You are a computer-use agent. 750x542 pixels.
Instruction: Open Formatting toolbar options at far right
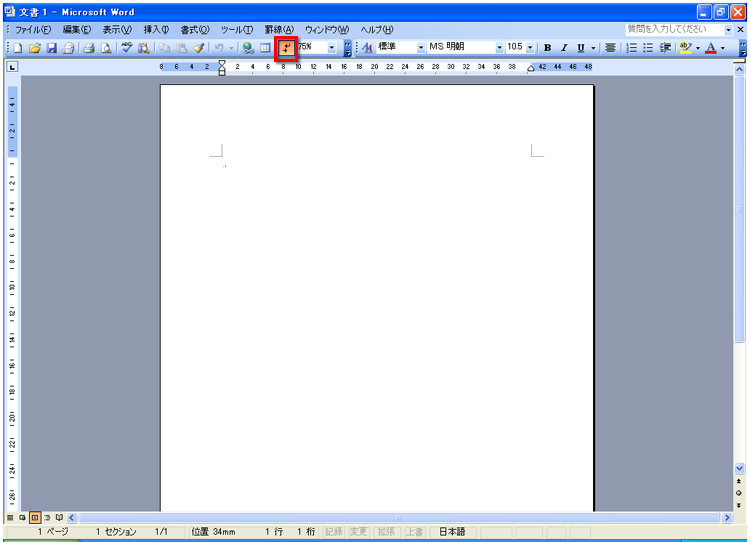pos(742,48)
